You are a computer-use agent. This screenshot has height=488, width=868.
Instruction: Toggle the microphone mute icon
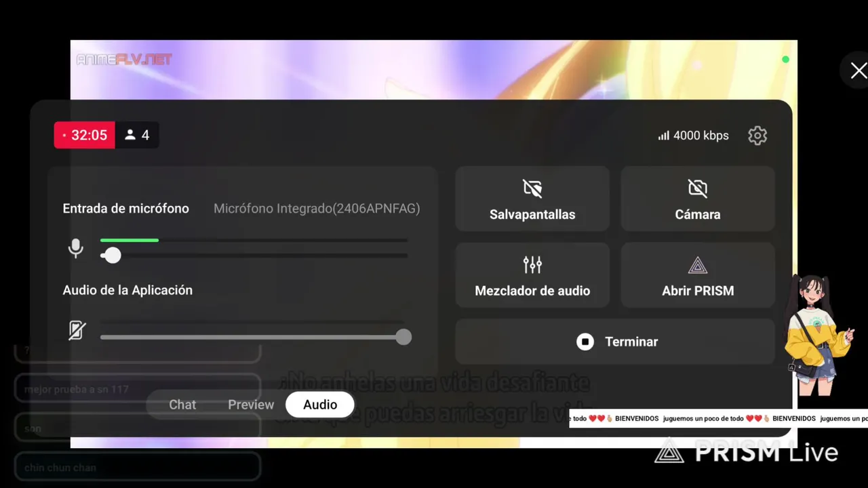point(76,248)
